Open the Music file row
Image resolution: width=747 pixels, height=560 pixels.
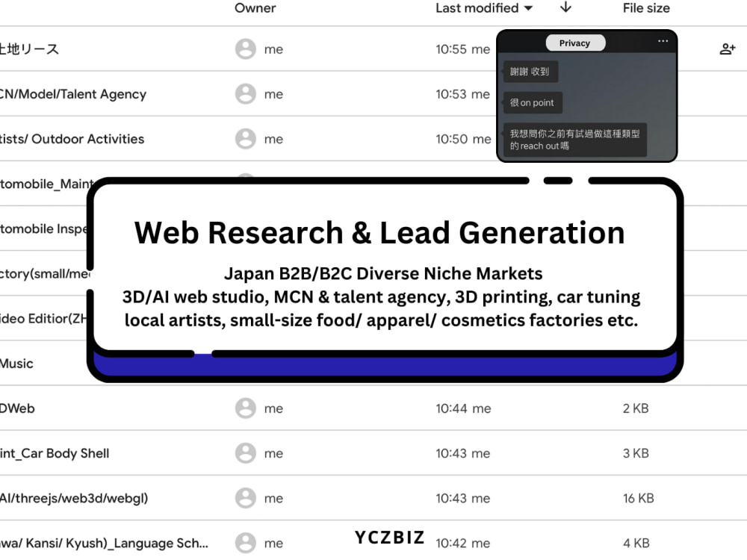pyautogui.click(x=16, y=364)
